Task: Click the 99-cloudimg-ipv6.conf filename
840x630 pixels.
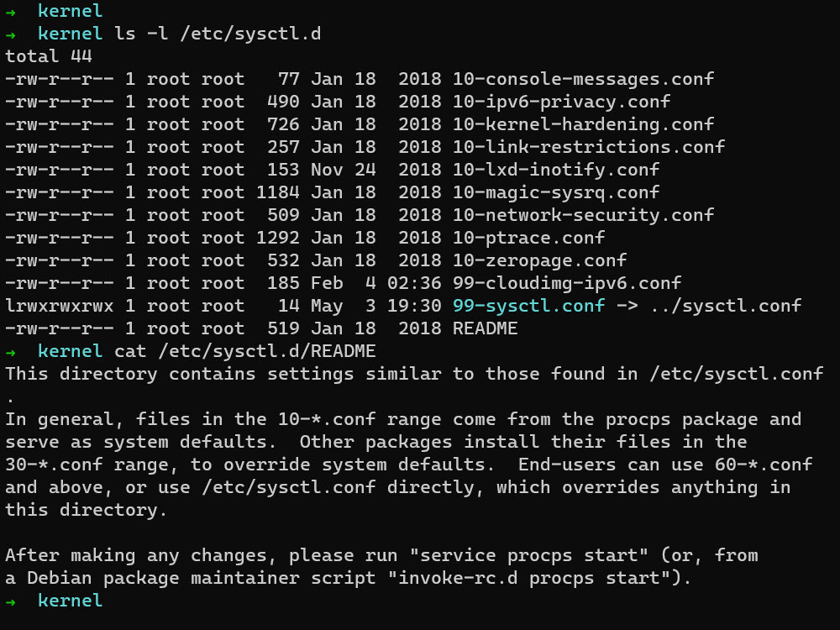Action: [x=566, y=283]
